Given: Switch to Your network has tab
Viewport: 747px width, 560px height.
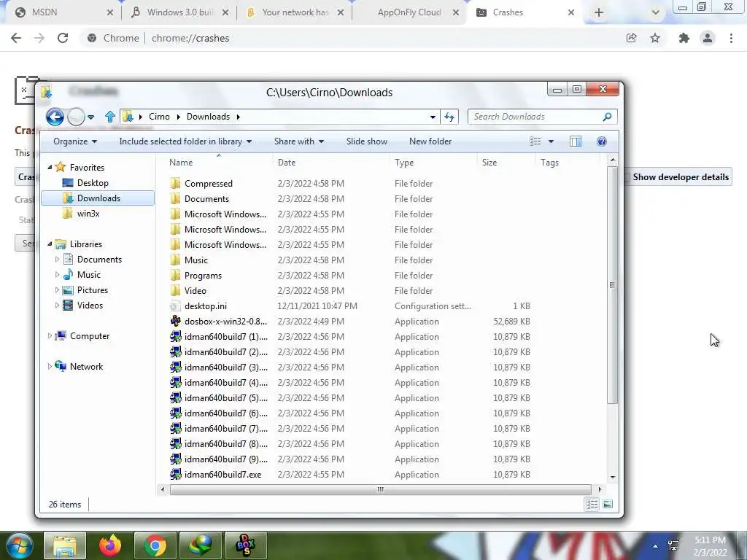Looking at the screenshot, I should tap(295, 12).
